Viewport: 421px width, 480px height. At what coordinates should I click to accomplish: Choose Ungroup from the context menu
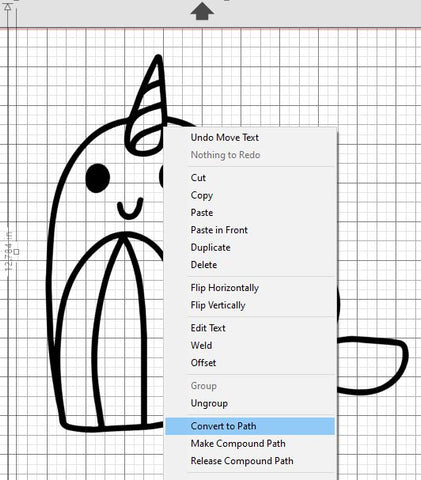click(250, 403)
